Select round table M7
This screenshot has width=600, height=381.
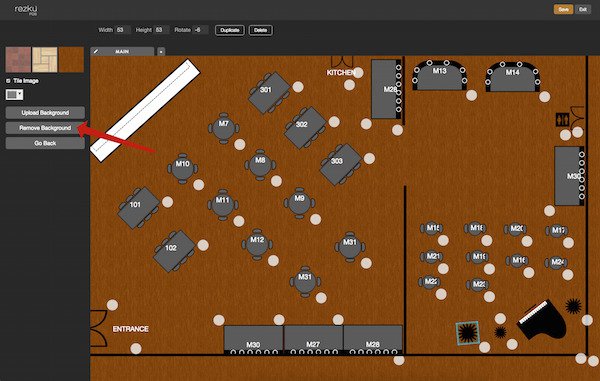224,128
